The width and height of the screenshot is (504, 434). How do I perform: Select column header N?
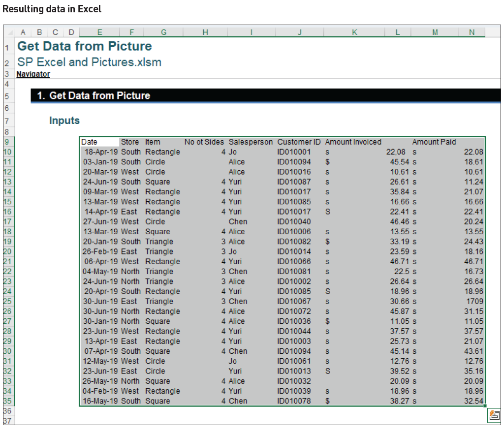point(472,32)
